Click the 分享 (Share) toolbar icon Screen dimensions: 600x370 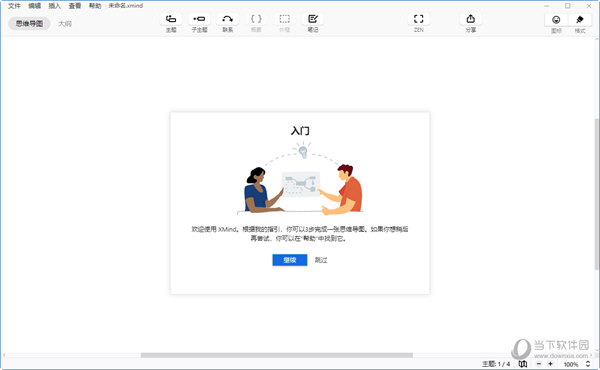coord(471,19)
